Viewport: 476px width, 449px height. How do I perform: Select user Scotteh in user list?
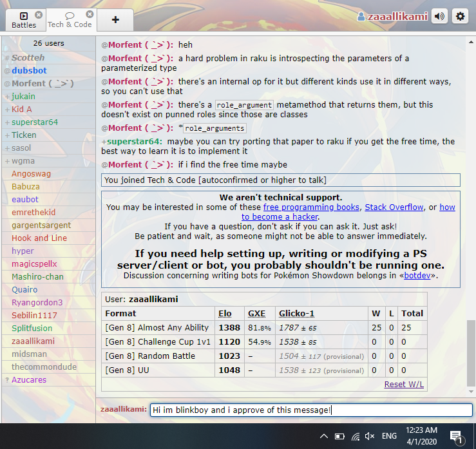click(x=48, y=58)
